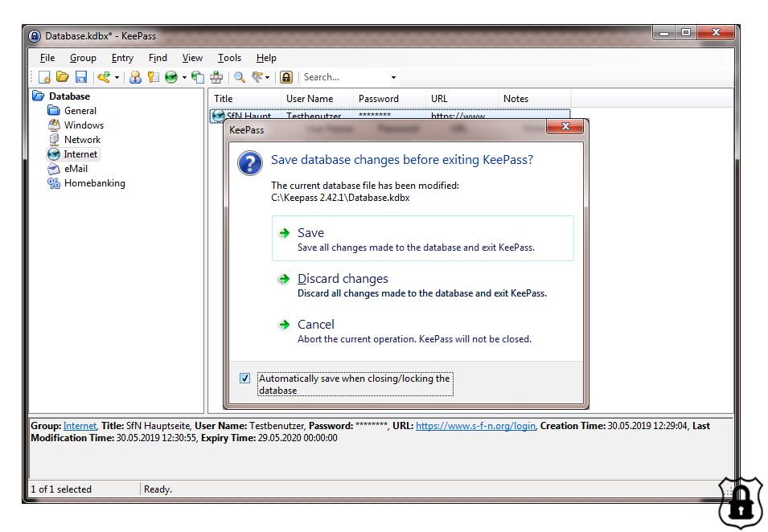Viewport: 768px width, 532px height.
Task: Open the File menu
Action: coord(47,58)
